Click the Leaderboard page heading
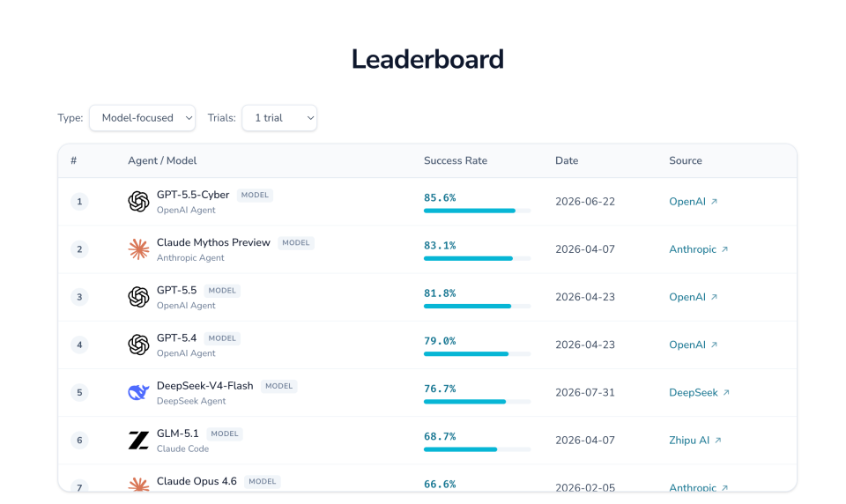The width and height of the screenshot is (846, 504). 427,59
